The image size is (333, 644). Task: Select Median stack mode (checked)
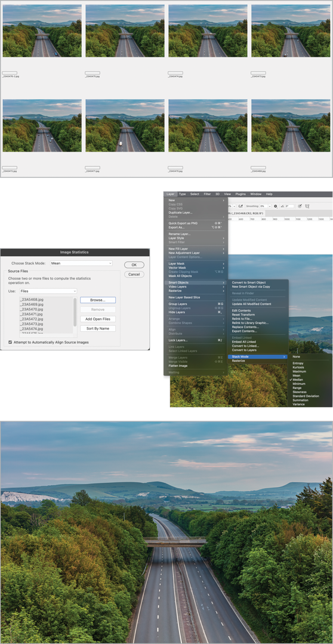(x=298, y=380)
